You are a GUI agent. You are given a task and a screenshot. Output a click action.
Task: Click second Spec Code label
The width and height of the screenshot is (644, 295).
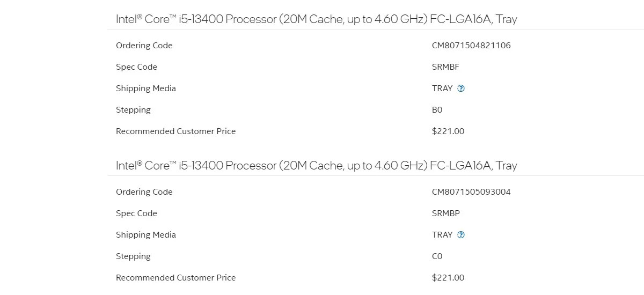(x=137, y=213)
